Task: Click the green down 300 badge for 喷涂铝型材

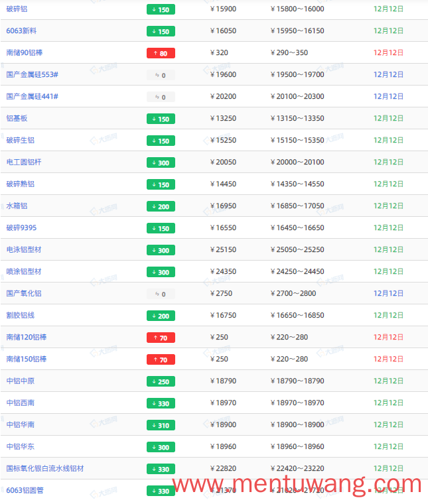Action: 161,272
